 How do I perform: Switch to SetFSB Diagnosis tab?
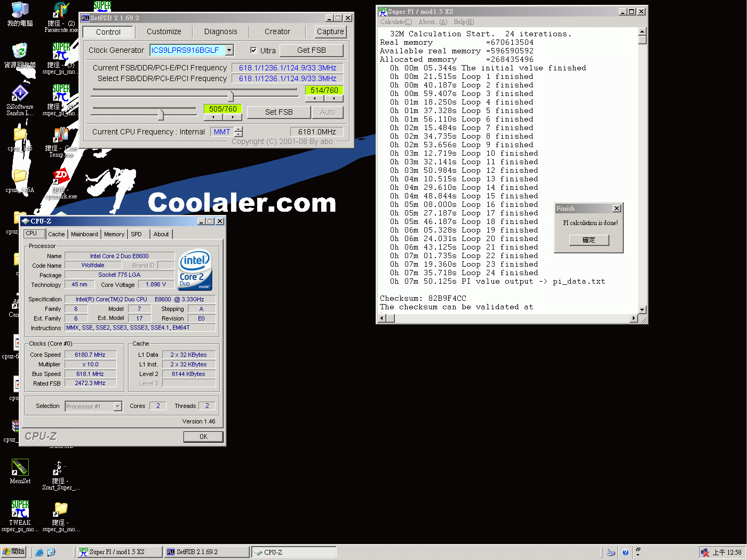click(x=221, y=32)
